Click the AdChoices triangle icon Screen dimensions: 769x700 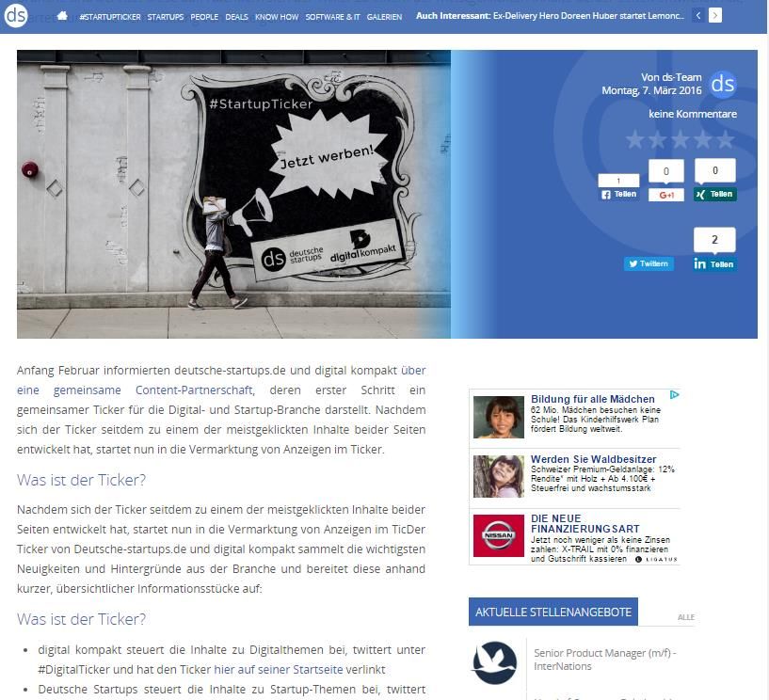[x=674, y=395]
